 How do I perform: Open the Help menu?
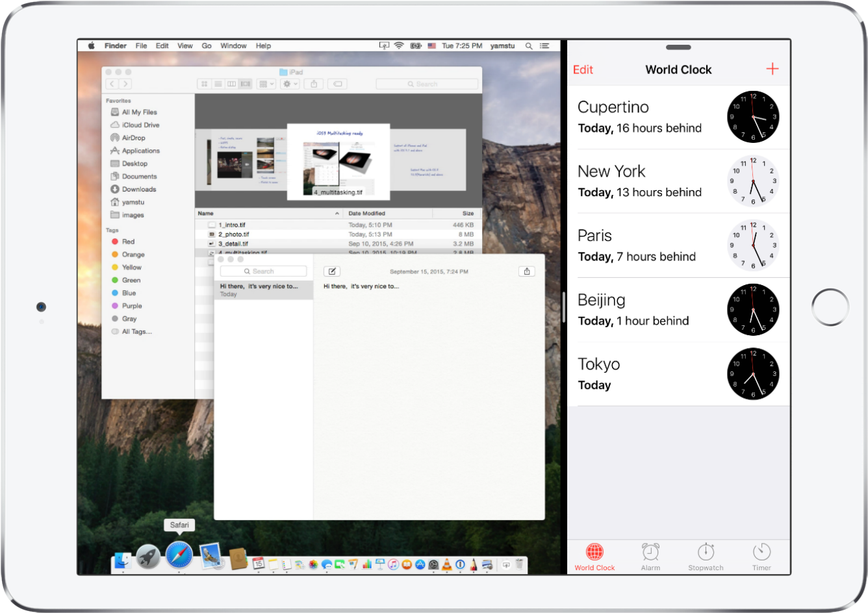point(263,46)
